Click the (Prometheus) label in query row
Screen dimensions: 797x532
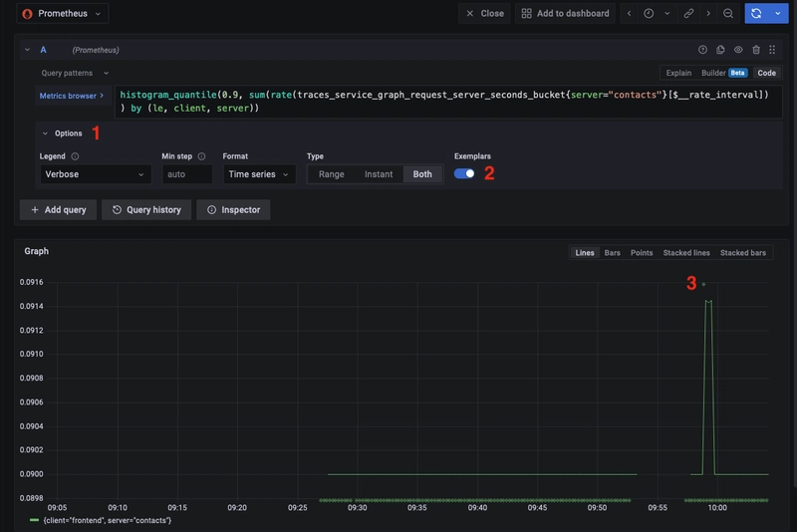96,50
